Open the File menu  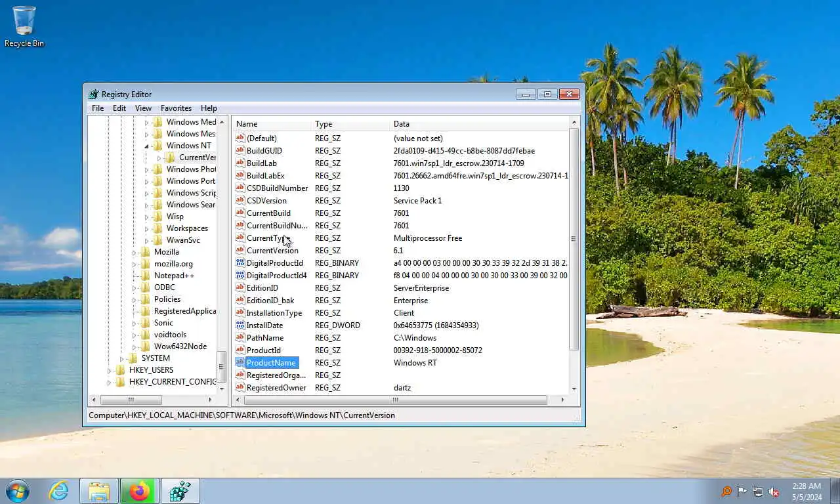click(x=98, y=108)
